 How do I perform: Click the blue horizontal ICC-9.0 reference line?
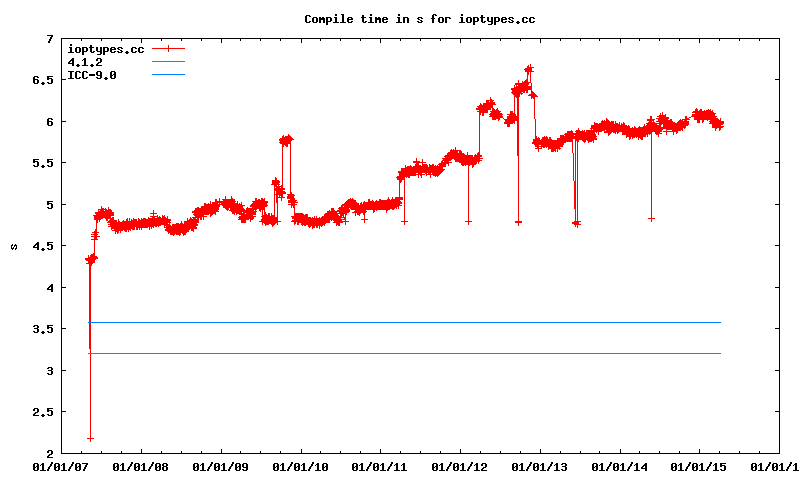point(400,322)
